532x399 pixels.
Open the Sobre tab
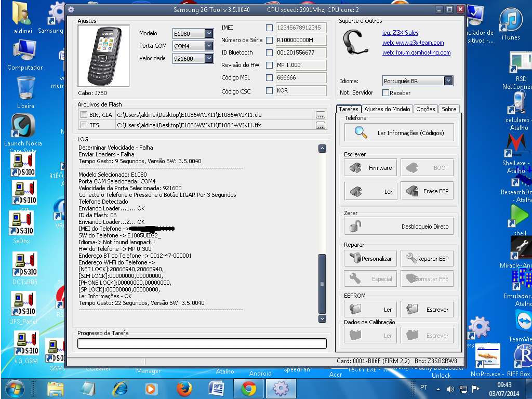tap(449, 109)
